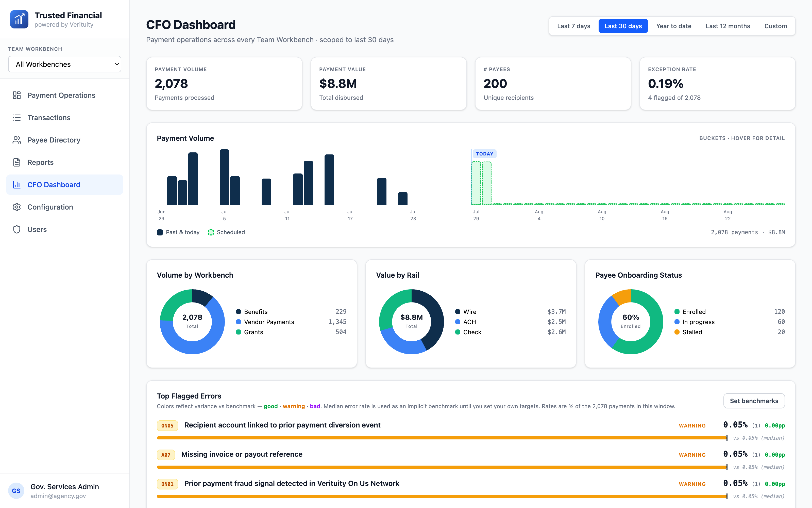Click the $8.8M Total donut center
812x508 pixels.
[411, 321]
